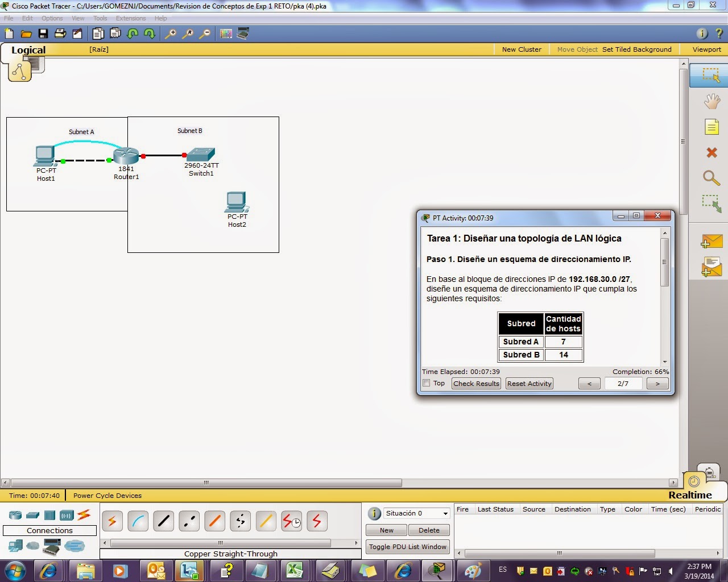728x582 pixels.
Task: Click the Switch1 device in the workspace
Action: (x=201, y=154)
